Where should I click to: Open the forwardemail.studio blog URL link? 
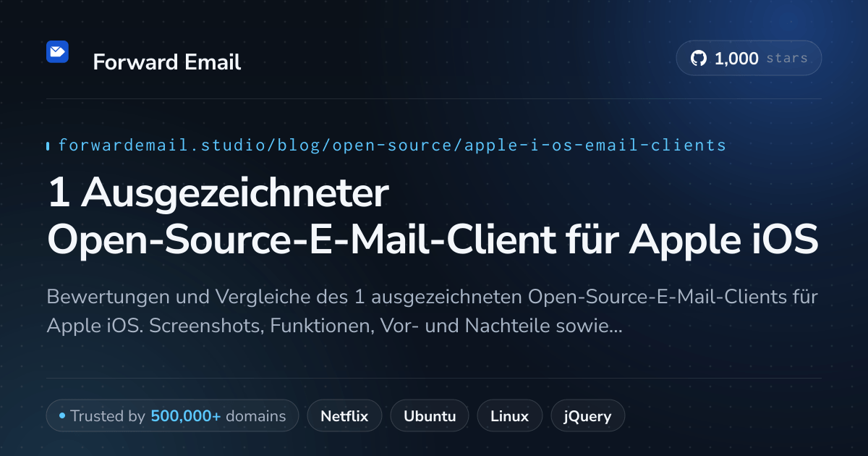pyautogui.click(x=392, y=145)
